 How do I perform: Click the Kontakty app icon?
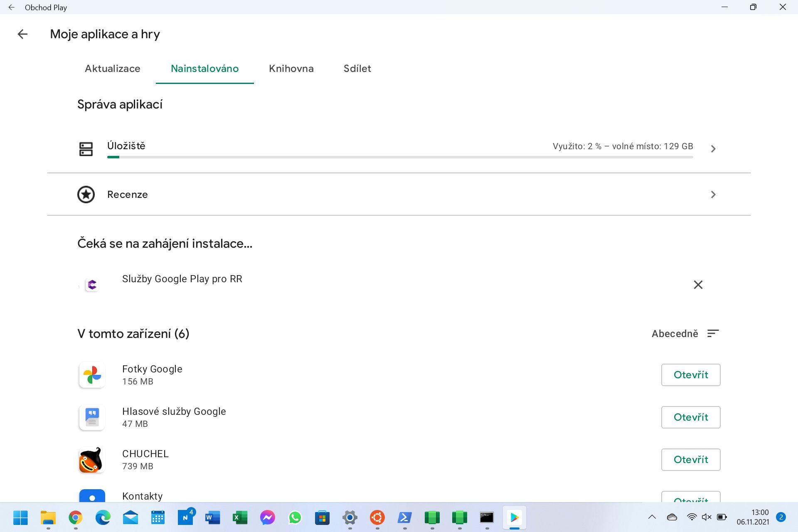92,496
